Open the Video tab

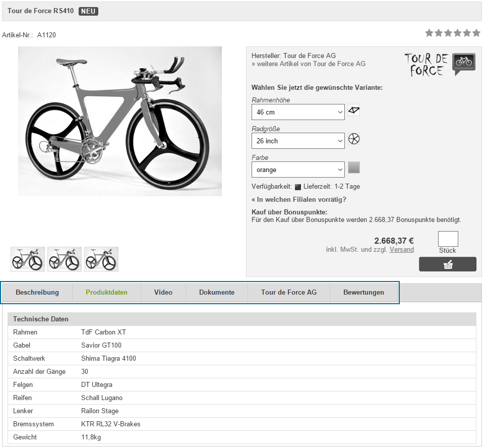point(163,292)
